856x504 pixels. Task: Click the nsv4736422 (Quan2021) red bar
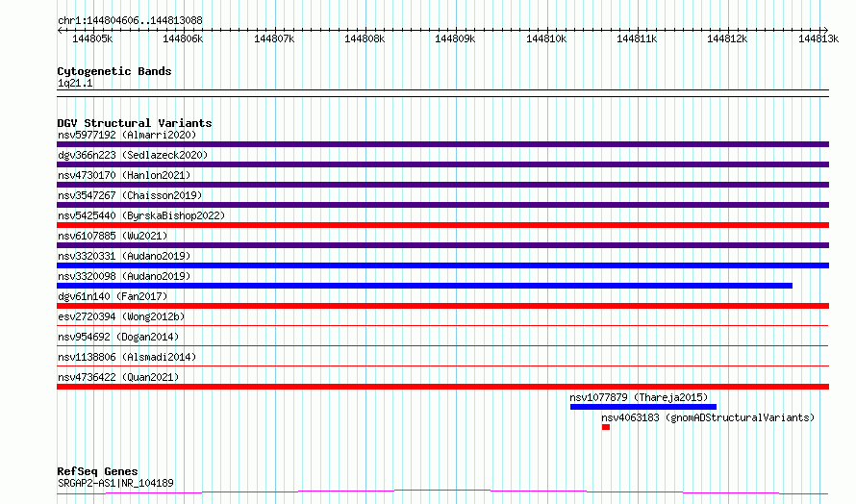click(442, 387)
